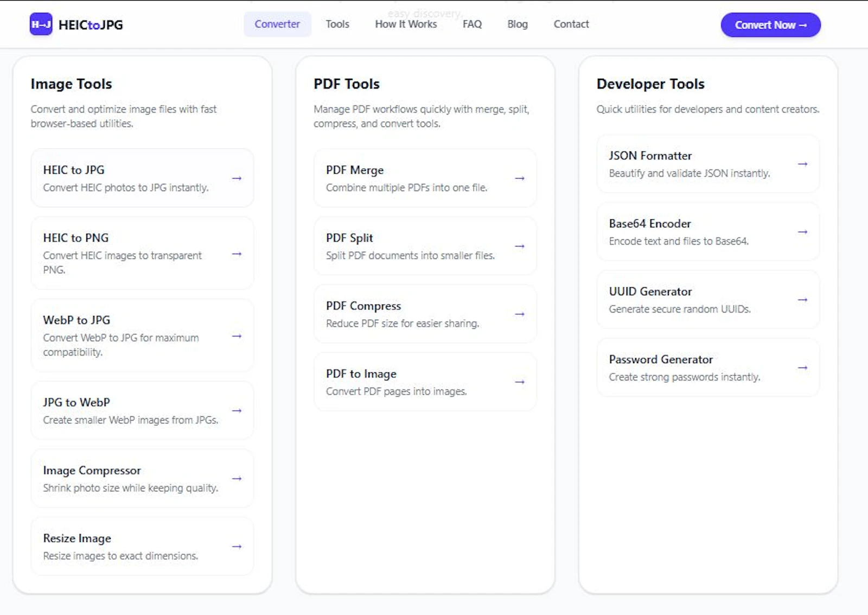Click arrow icon on Base64 Encoder card

(803, 232)
